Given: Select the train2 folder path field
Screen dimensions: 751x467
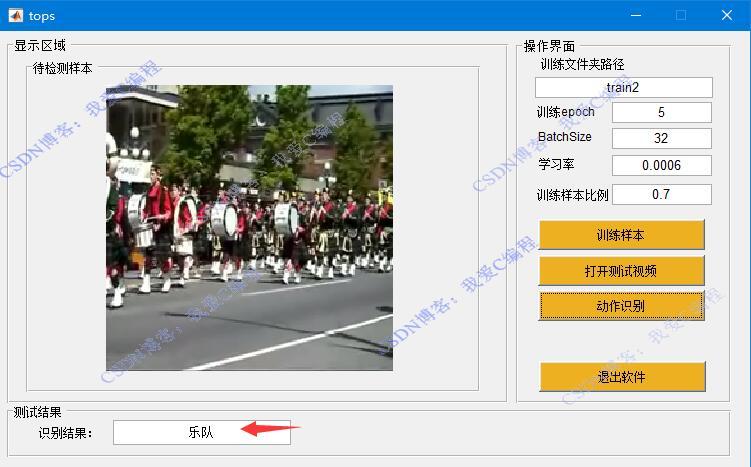Looking at the screenshot, I should pyautogui.click(x=624, y=88).
